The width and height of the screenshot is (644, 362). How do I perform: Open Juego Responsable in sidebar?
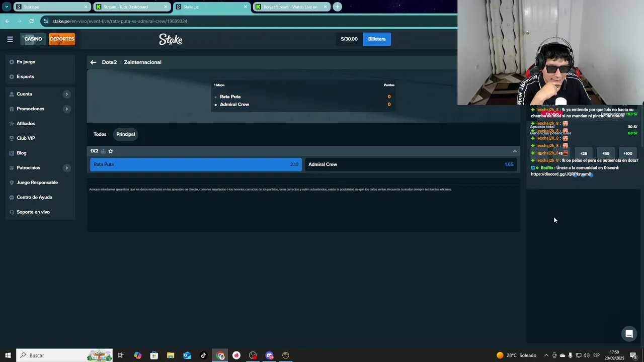click(37, 183)
